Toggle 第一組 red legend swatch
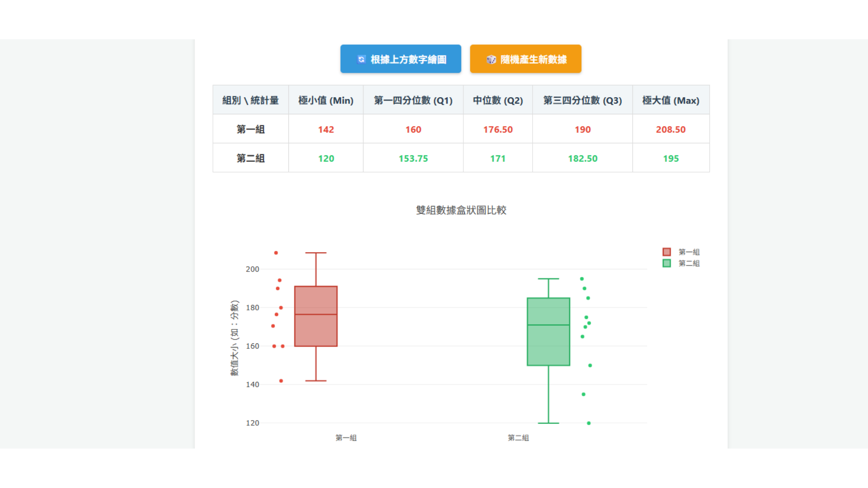This screenshot has height=488, width=868. (666, 252)
